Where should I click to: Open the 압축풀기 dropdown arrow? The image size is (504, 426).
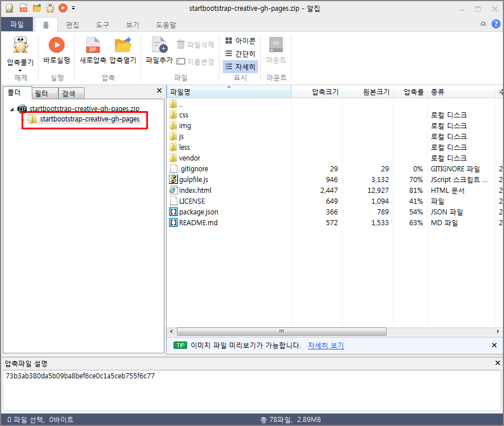[x=20, y=70]
